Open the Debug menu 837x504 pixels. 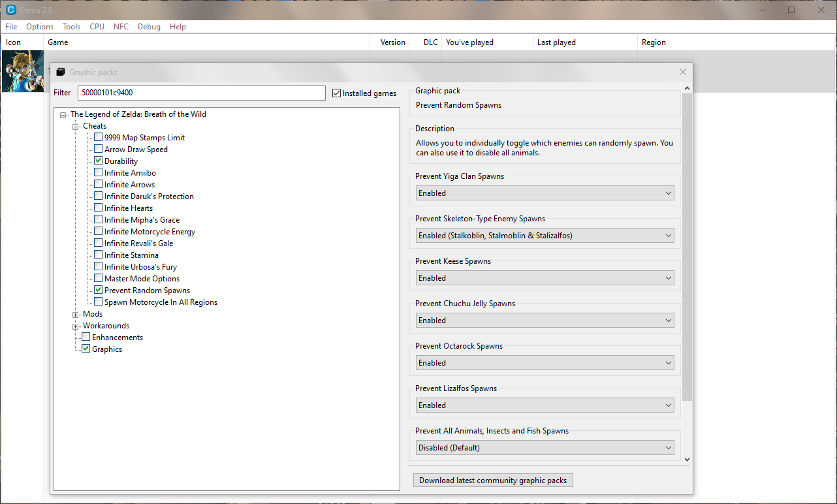[149, 27]
